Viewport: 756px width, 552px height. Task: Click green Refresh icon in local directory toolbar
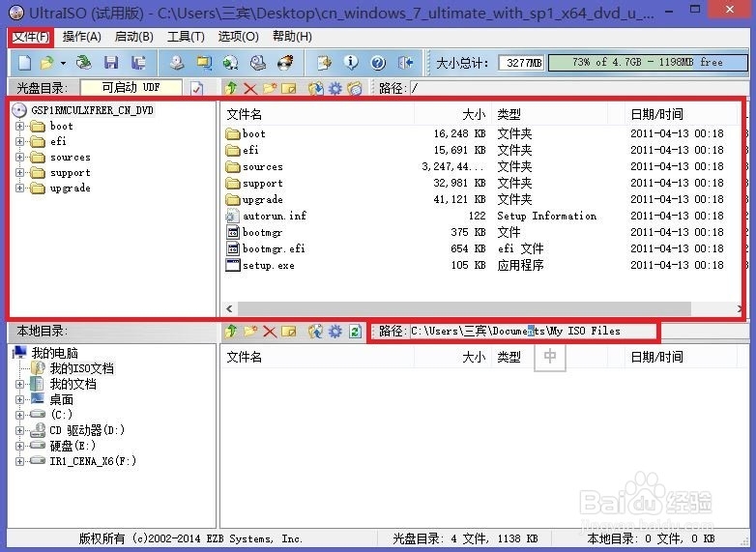[356, 332]
